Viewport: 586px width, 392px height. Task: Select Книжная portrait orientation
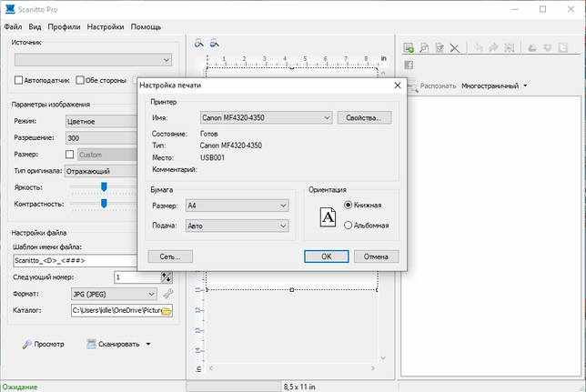(x=348, y=205)
